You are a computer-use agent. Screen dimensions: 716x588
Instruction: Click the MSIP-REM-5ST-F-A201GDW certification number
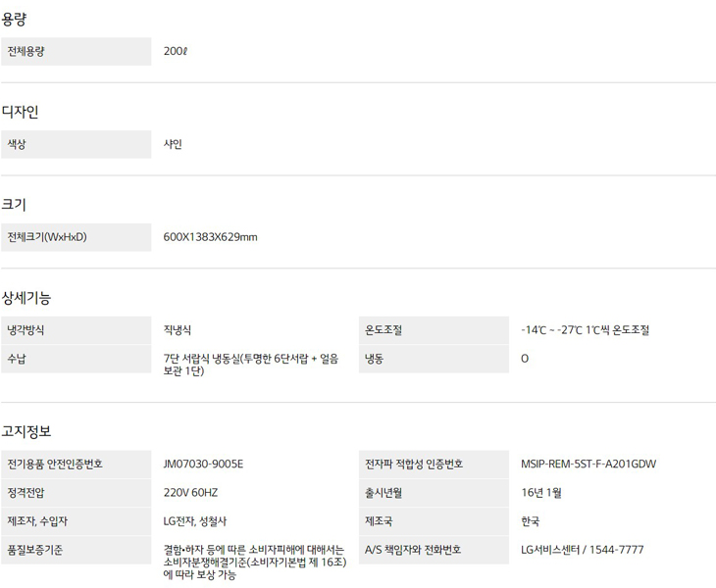tap(588, 465)
